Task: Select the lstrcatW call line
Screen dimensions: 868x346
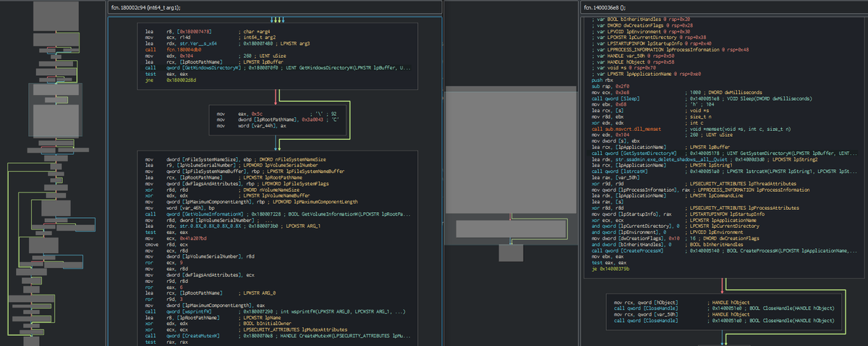Action: 724,170
